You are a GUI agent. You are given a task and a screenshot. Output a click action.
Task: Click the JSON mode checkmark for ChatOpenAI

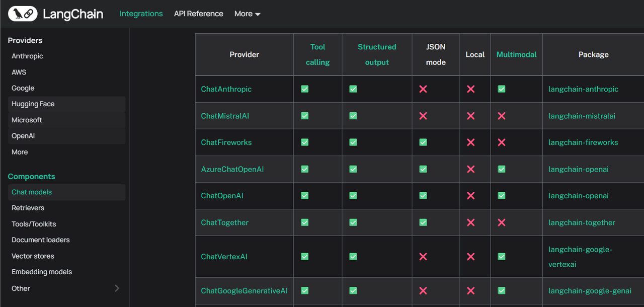coord(423,196)
